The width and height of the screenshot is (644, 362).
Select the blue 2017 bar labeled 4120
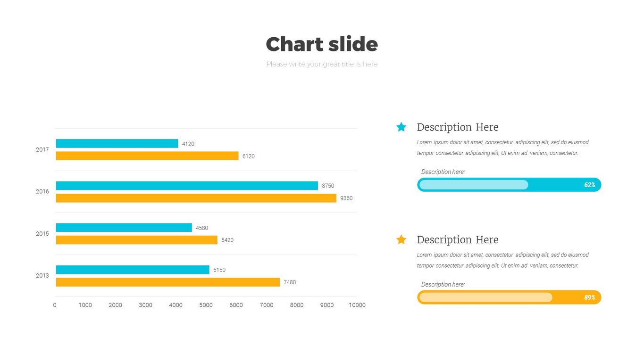coord(117,143)
